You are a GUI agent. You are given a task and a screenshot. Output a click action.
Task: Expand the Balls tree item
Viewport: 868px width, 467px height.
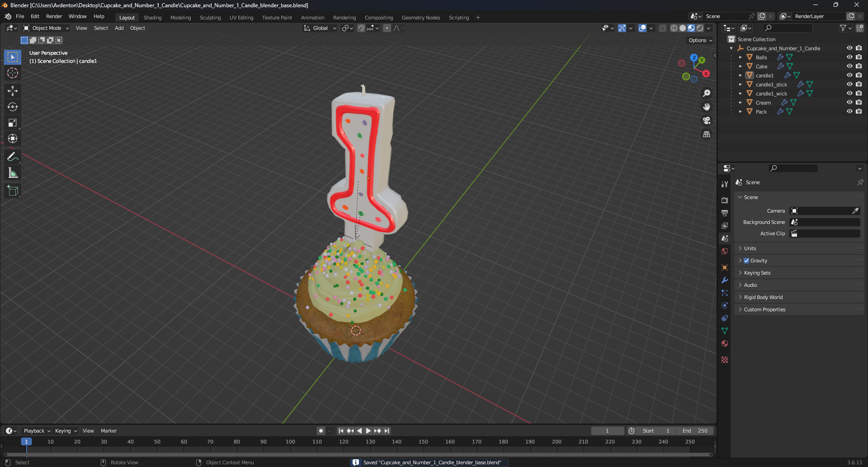[740, 57]
